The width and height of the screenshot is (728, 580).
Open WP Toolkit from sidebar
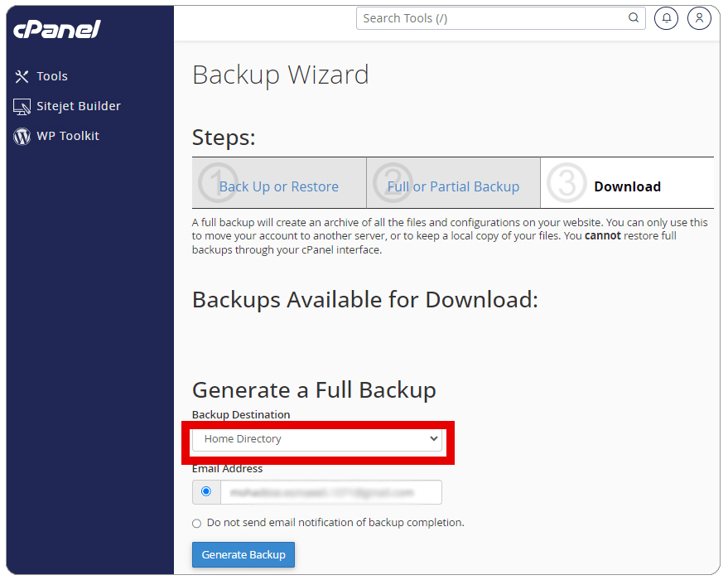[x=68, y=136]
